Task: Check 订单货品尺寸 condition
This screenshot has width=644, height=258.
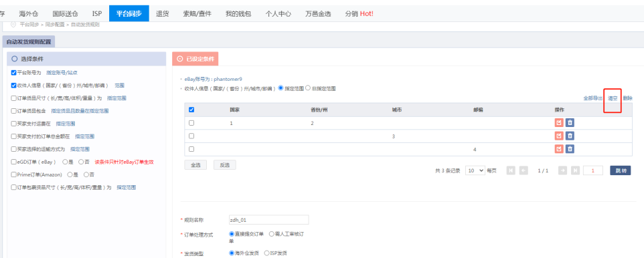Action: point(13,98)
